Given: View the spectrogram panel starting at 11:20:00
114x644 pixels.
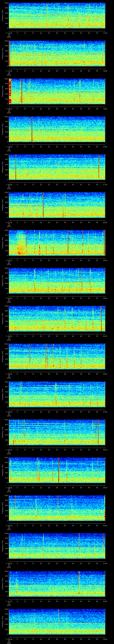Looking at the screenshot, I should tap(57, 167).
